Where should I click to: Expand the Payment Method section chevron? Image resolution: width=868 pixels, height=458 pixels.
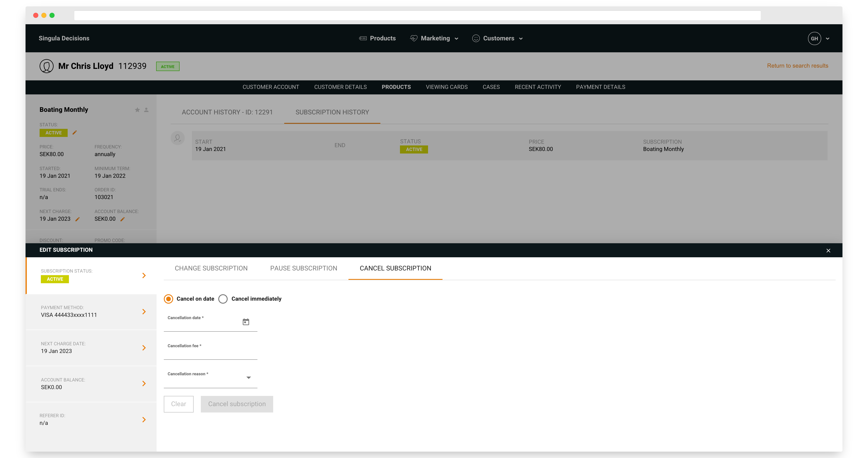144,312
